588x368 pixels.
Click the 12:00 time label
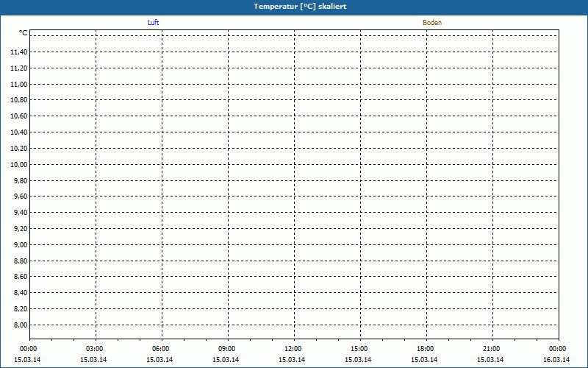[x=293, y=349]
